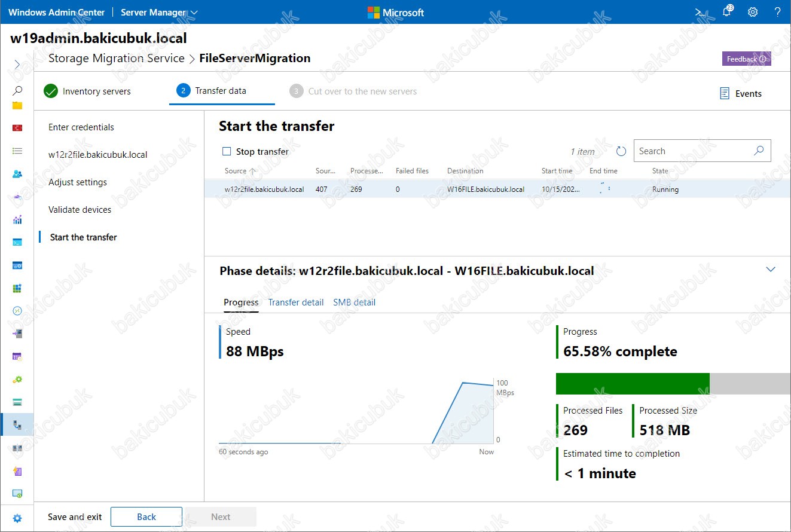The image size is (791, 532).
Task: Click the green transfer progress bar
Action: [x=633, y=384]
